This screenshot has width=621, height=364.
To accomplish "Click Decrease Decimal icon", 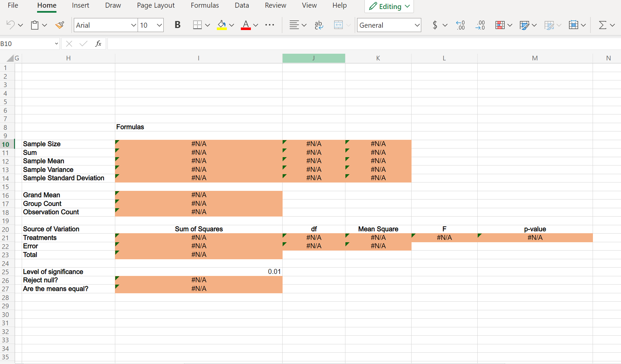I will 480,25.
